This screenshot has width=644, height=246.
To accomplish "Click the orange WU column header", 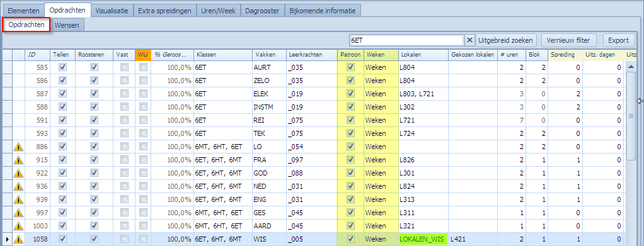I will point(143,55).
